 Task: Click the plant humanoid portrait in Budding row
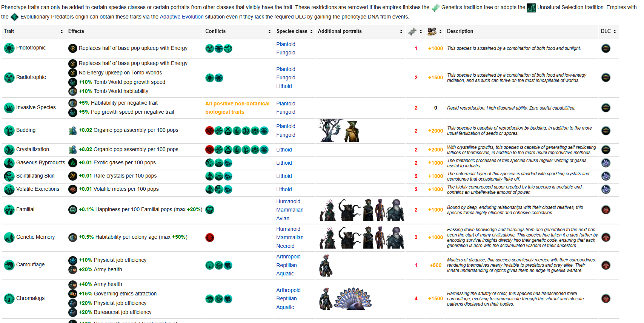352,131
